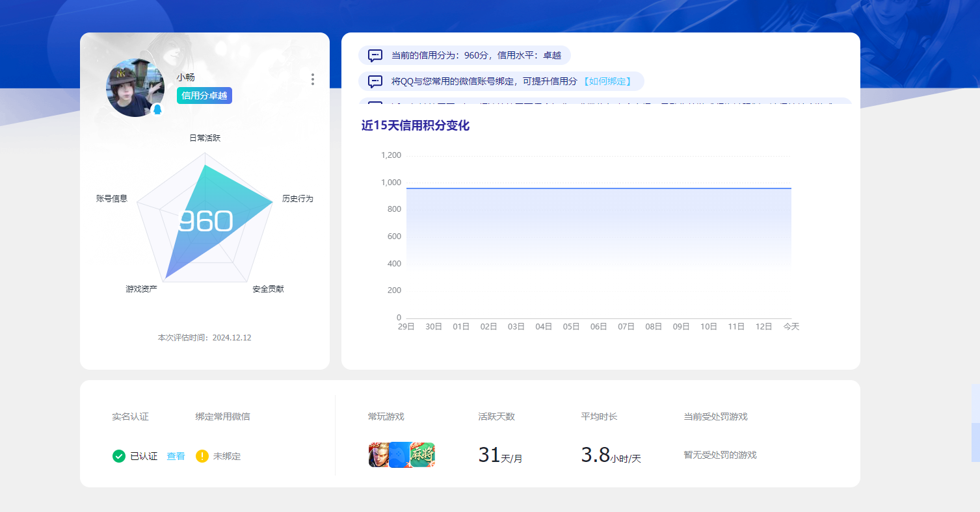The image size is (980, 512).
Task: Open the three-dot menu beside 小畅
Action: point(313,79)
